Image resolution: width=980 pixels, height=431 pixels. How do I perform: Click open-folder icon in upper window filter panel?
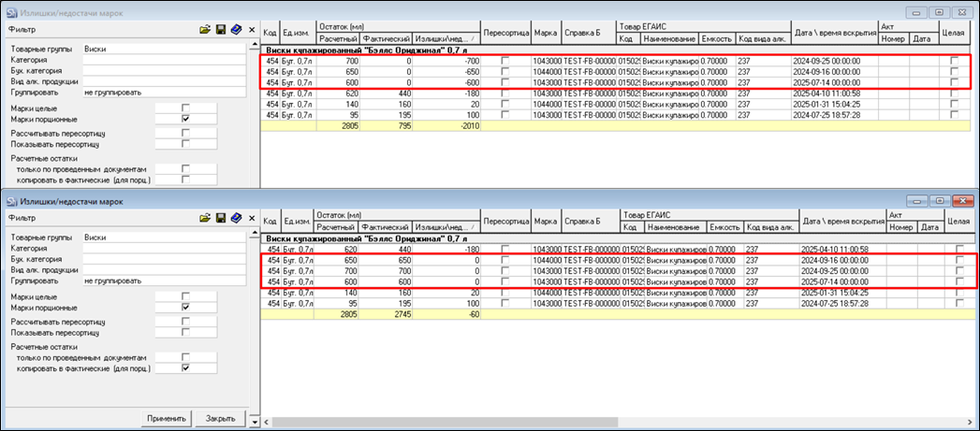(x=205, y=31)
